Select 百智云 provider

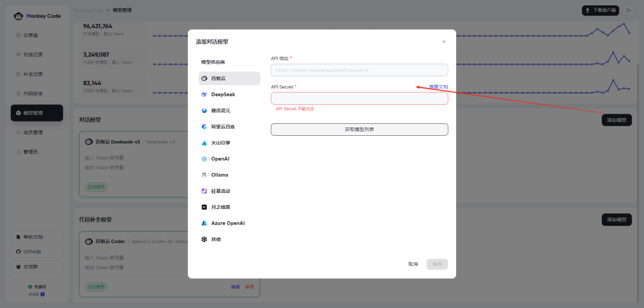pos(229,78)
